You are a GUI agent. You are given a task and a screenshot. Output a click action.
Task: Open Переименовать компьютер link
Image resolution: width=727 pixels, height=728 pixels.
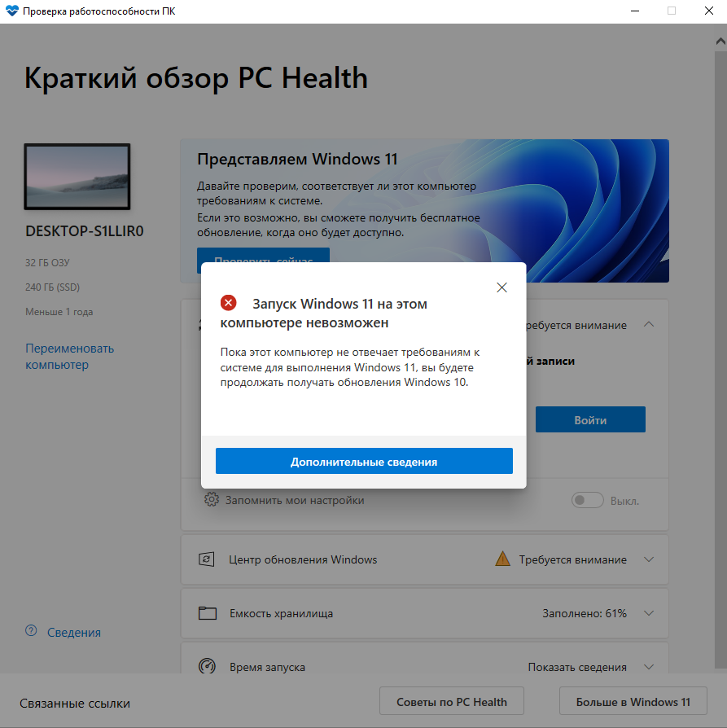[70, 357]
